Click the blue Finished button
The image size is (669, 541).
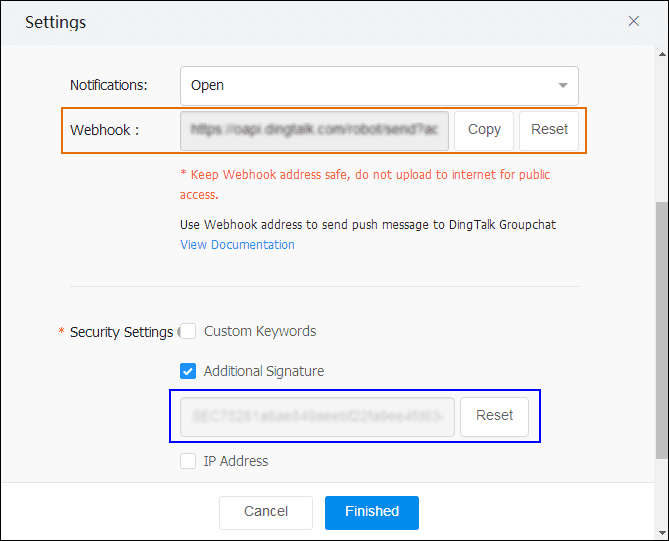tap(371, 512)
